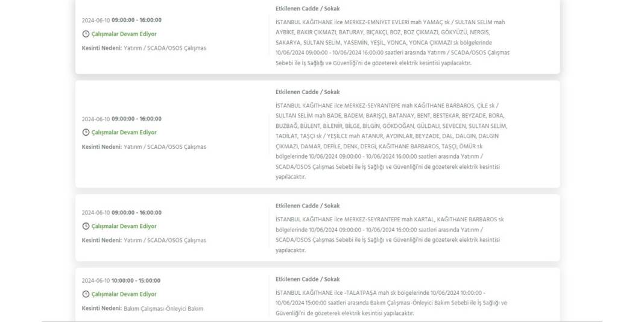Select the "Çalışmalar Devam Ediyor" status in the Emniyet Evleri card

pyautogui.click(x=124, y=34)
